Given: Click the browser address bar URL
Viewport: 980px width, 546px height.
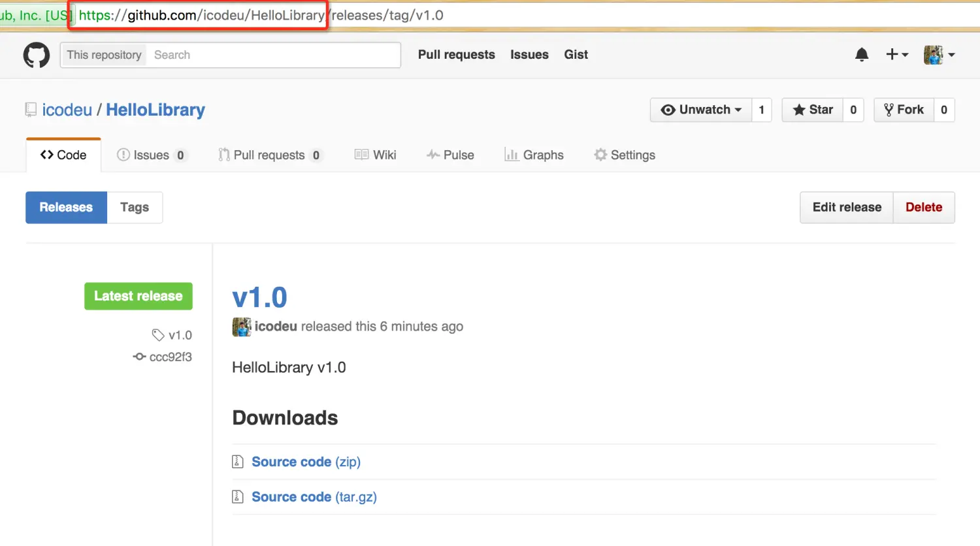Looking at the screenshot, I should tap(261, 15).
